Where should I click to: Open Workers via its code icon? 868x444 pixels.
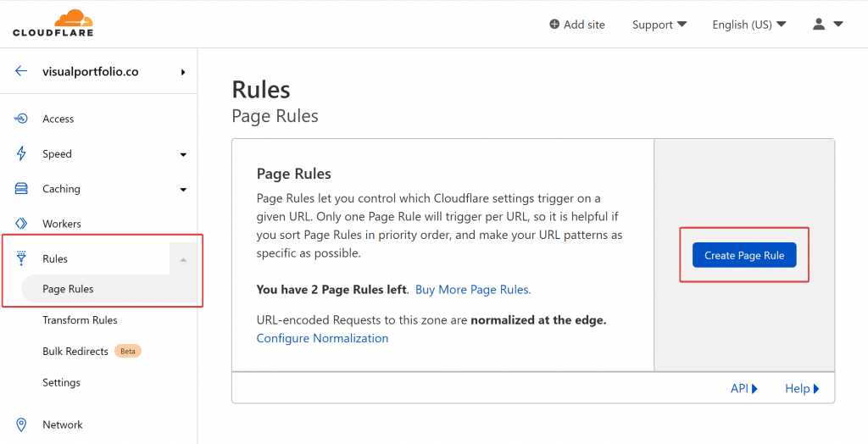(x=21, y=224)
